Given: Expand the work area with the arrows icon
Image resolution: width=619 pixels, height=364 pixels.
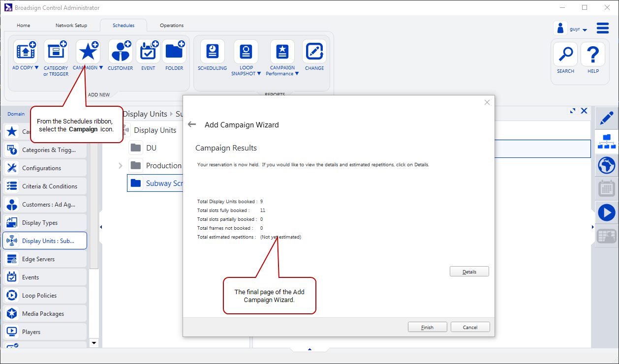Looking at the screenshot, I should (573, 111).
